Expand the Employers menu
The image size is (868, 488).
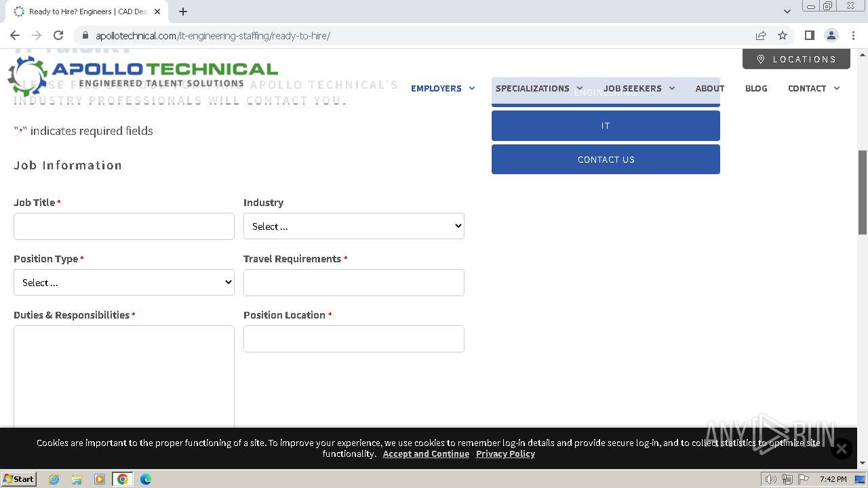pyautogui.click(x=443, y=88)
